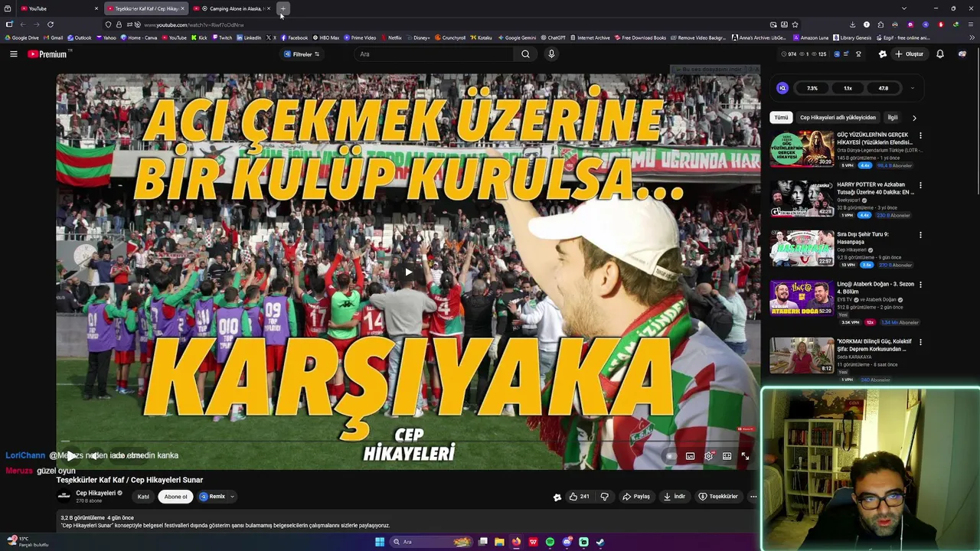This screenshot has height=551, width=980.
Task: Click the Paylaş share button
Action: click(x=636, y=497)
